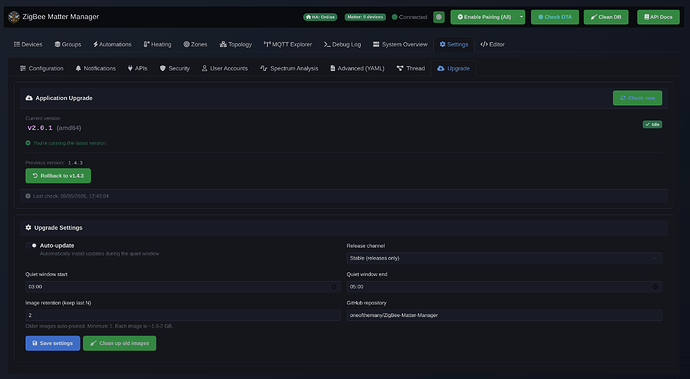The width and height of the screenshot is (690, 379).
Task: Open the MQTT Explorer tab
Action: coord(288,44)
